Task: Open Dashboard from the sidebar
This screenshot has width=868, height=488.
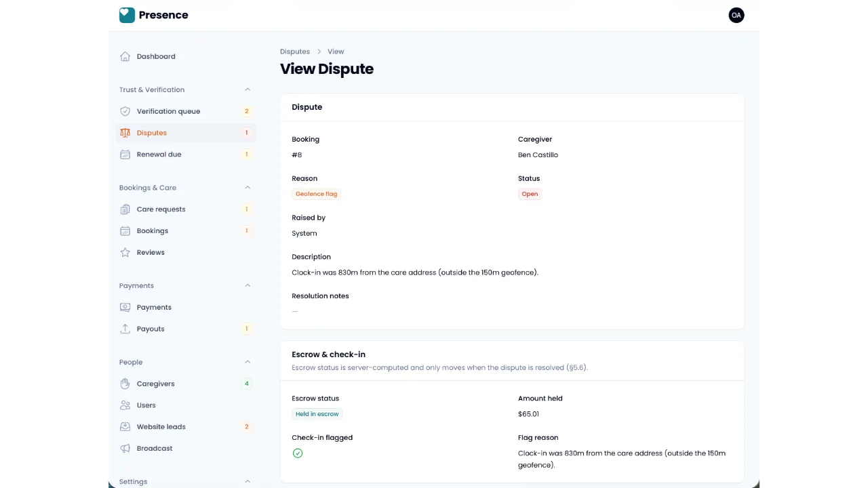Action: click(x=186, y=56)
